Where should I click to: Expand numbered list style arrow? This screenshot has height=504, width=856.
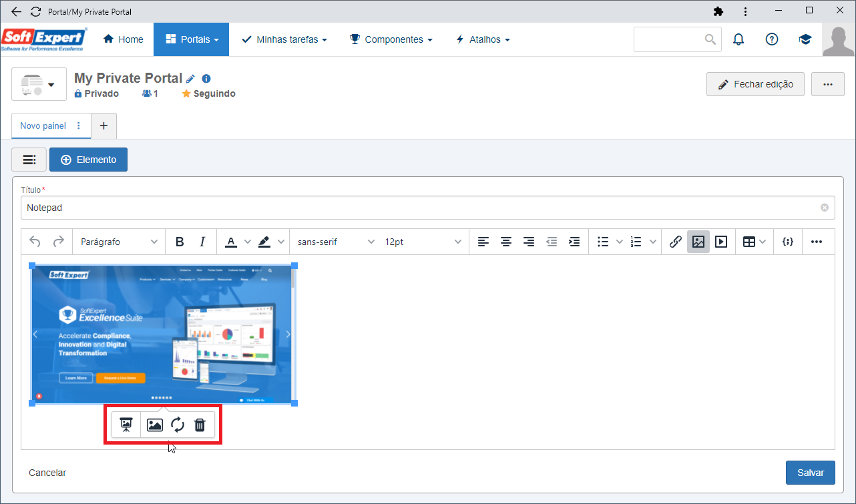click(653, 242)
